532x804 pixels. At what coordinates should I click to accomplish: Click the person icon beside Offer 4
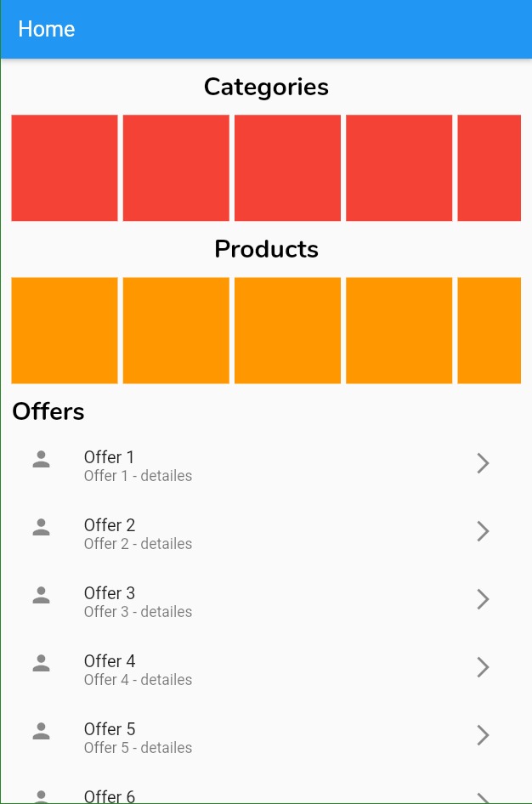[41, 667]
